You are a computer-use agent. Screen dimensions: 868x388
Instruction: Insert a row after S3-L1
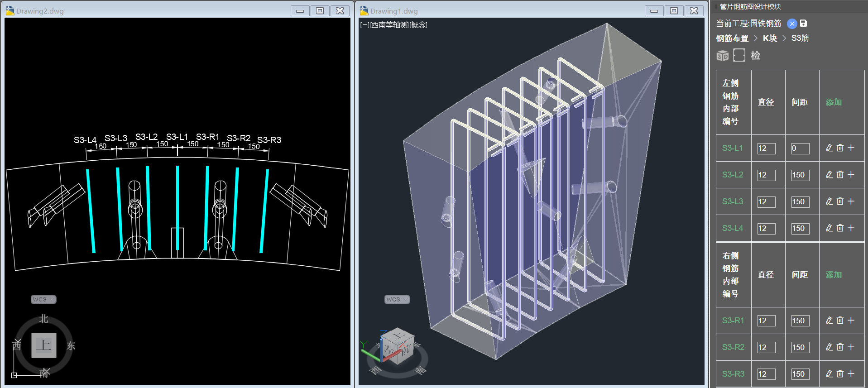click(851, 148)
